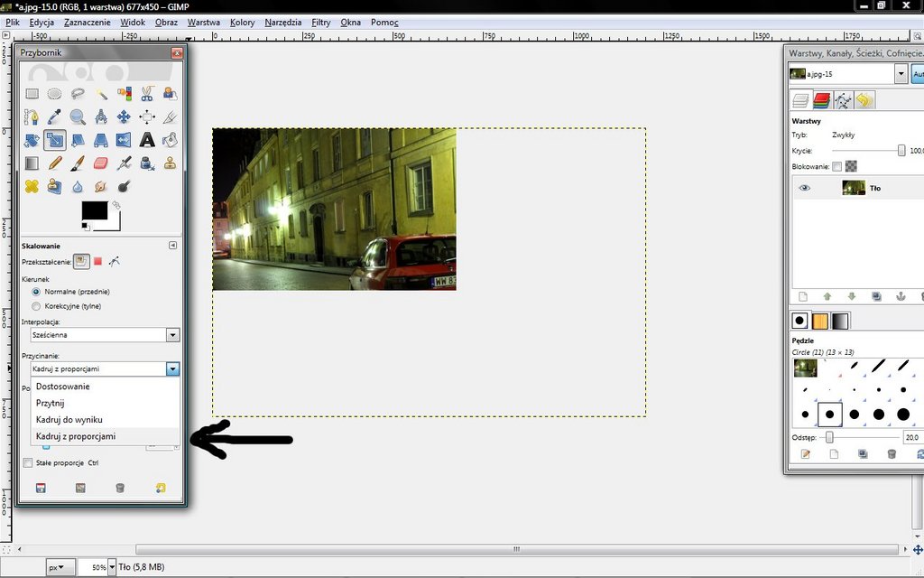The image size is (924, 578).
Task: Select the Dodge/Burn tool
Action: pos(124,186)
